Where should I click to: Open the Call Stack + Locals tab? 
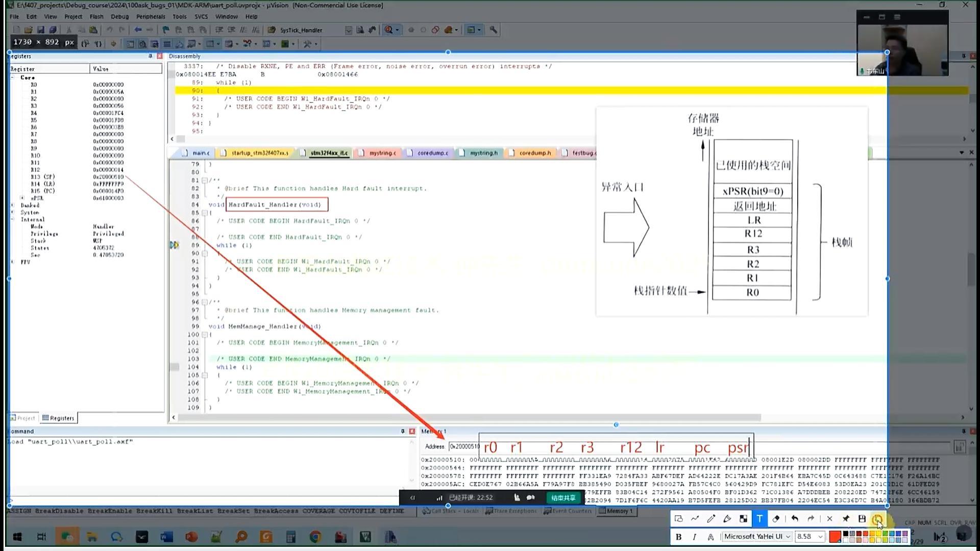(x=450, y=511)
